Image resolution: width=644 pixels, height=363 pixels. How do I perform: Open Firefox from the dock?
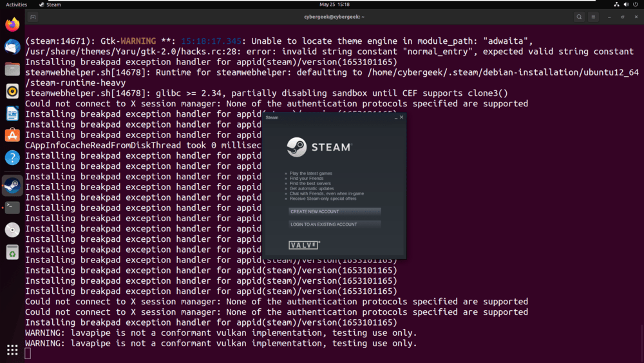pos(12,25)
